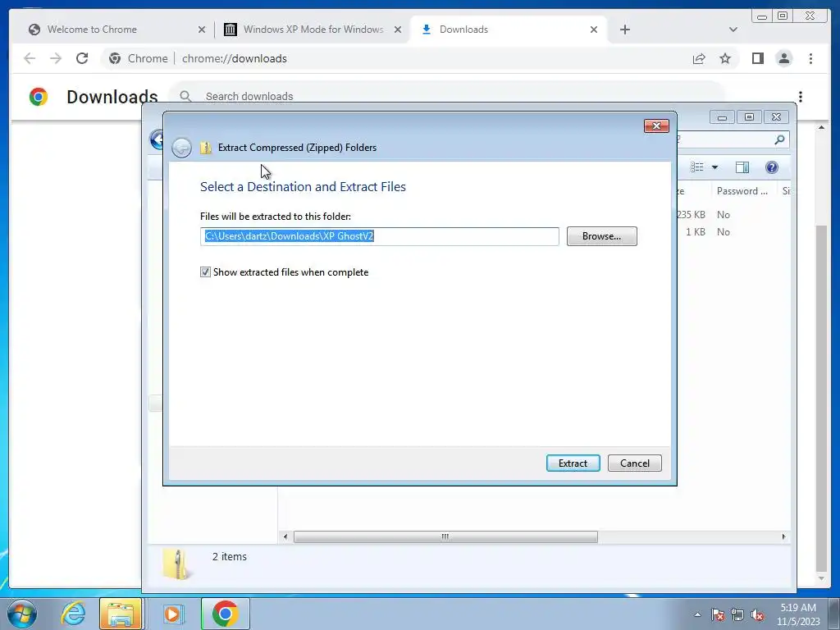Toggle the Explorer preview pane

coord(742,167)
